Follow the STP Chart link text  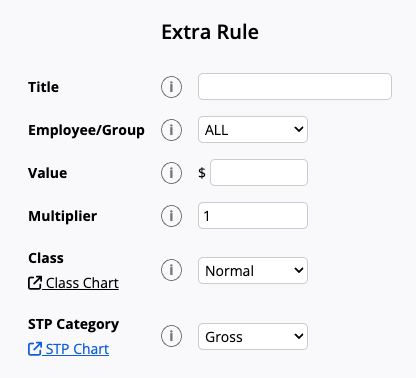pos(77,349)
